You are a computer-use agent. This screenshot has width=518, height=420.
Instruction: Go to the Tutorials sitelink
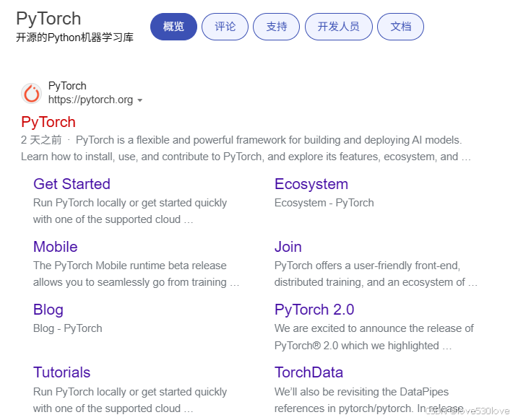click(62, 372)
